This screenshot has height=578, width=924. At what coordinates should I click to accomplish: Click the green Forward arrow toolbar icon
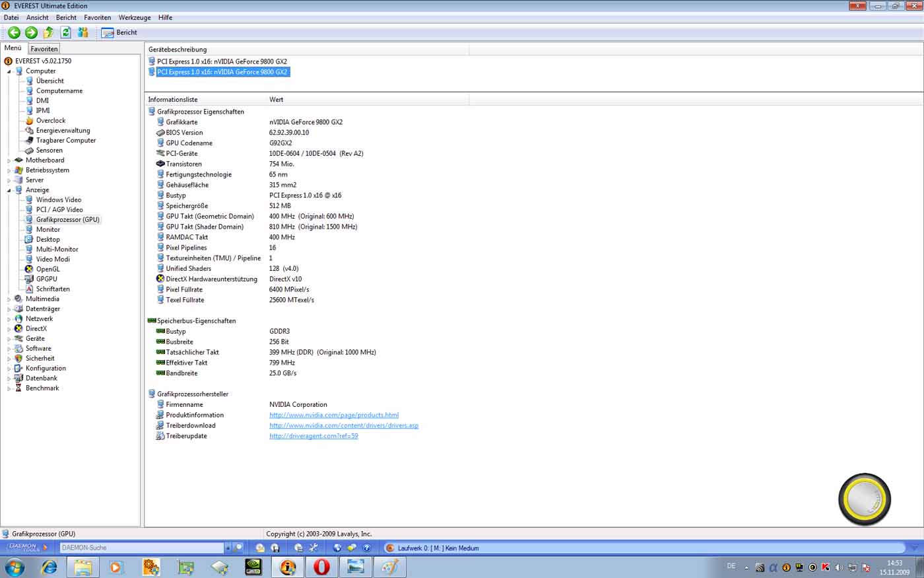click(x=31, y=32)
